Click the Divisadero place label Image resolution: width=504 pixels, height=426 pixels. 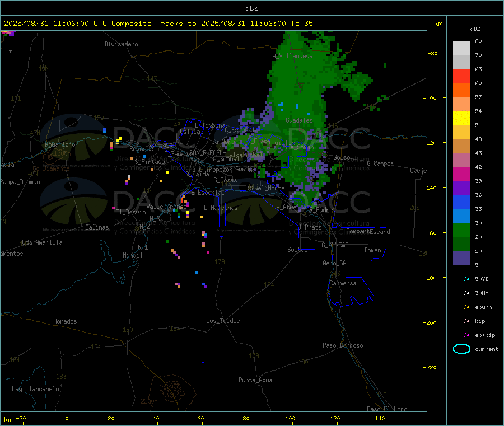[x=121, y=44]
